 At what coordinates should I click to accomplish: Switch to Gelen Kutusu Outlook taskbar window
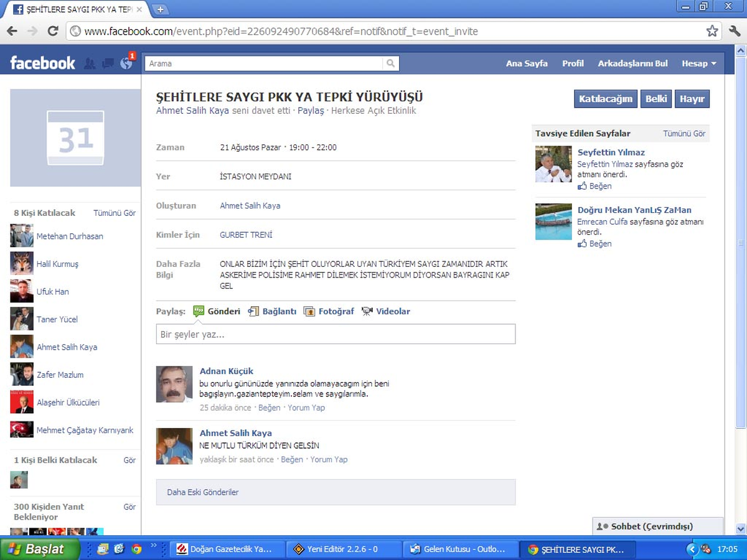point(461,549)
